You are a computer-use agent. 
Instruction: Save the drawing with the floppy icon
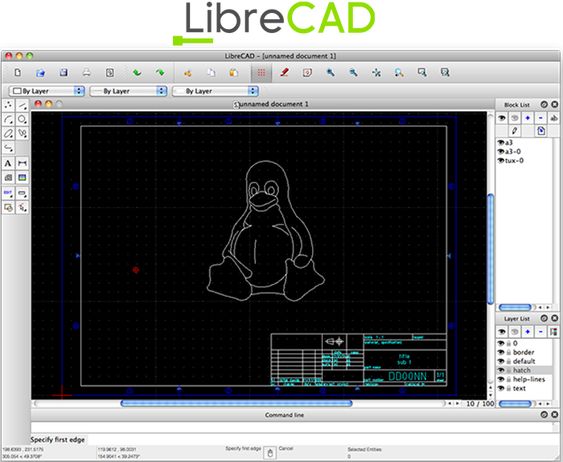tap(64, 73)
